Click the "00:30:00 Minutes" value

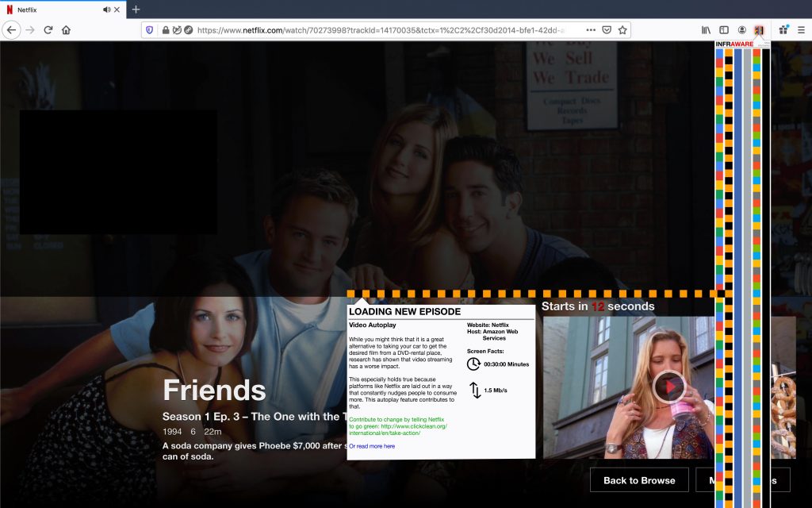[x=507, y=364]
